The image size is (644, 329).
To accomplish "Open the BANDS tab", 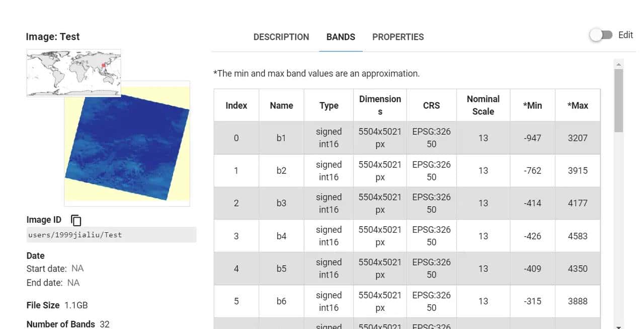I will coord(341,37).
